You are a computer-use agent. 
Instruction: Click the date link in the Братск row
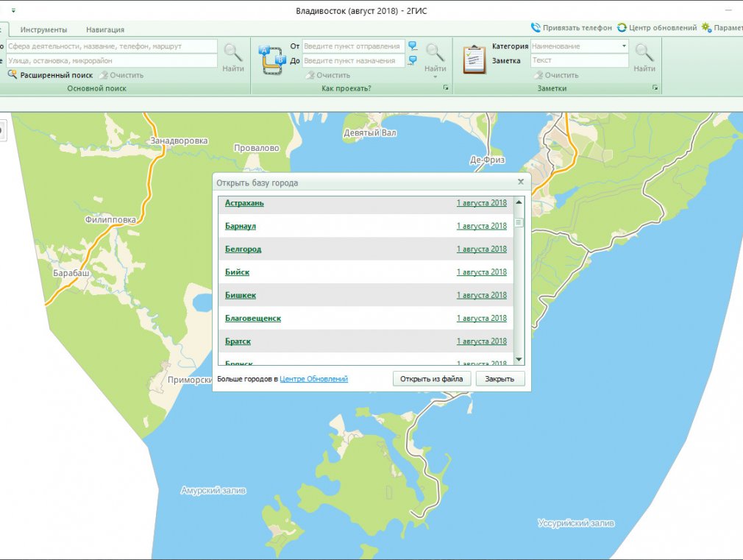[481, 341]
